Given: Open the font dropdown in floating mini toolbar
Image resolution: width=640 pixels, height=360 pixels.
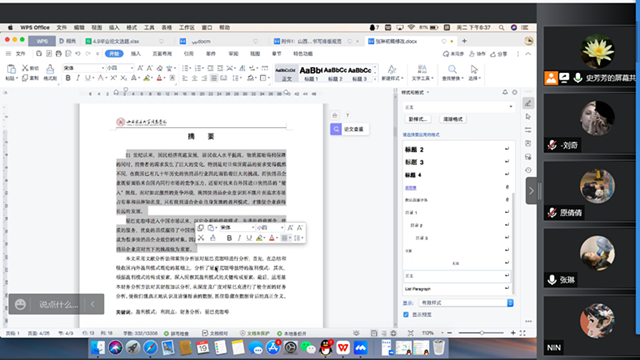Looking at the screenshot, I should pyautogui.click(x=253, y=228).
